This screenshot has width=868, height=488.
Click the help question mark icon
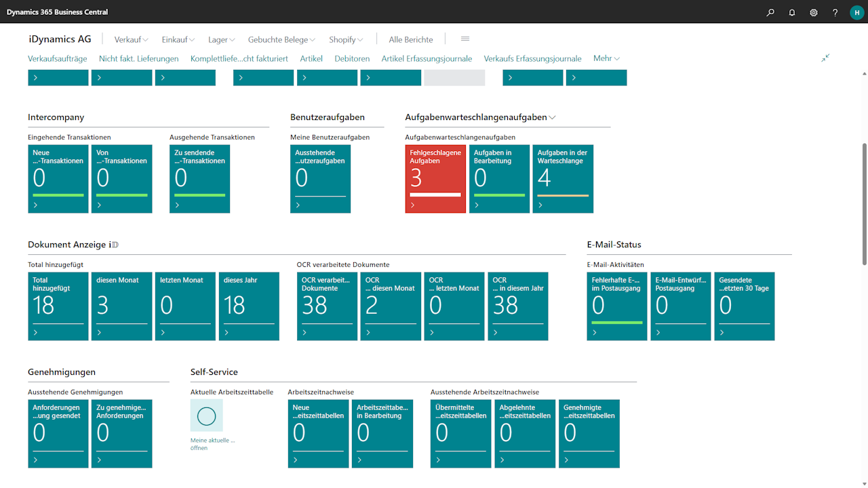point(835,12)
